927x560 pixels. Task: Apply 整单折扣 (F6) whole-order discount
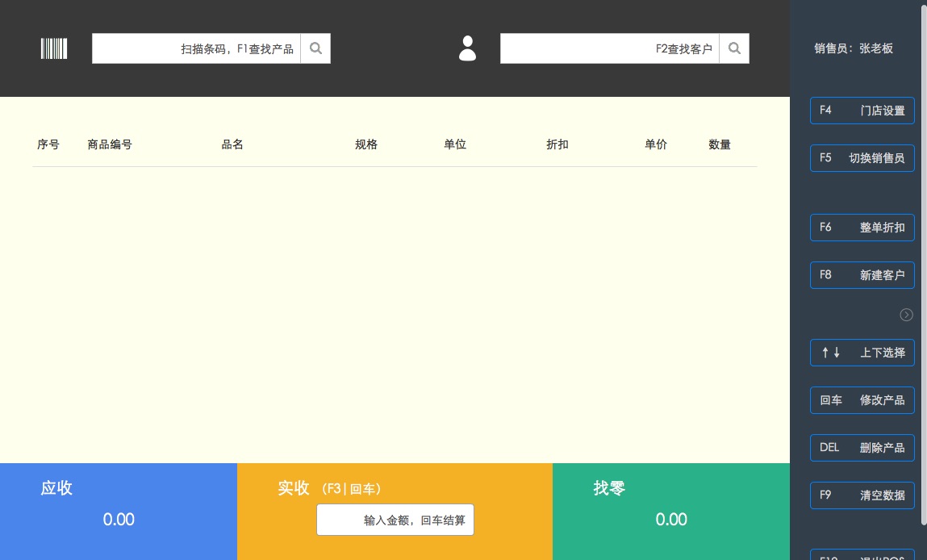(862, 228)
